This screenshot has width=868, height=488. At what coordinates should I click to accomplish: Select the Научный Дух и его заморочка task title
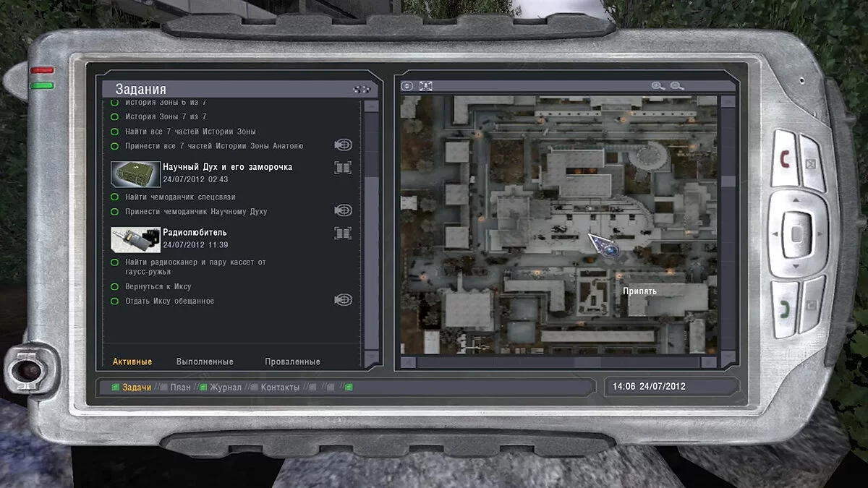227,167
